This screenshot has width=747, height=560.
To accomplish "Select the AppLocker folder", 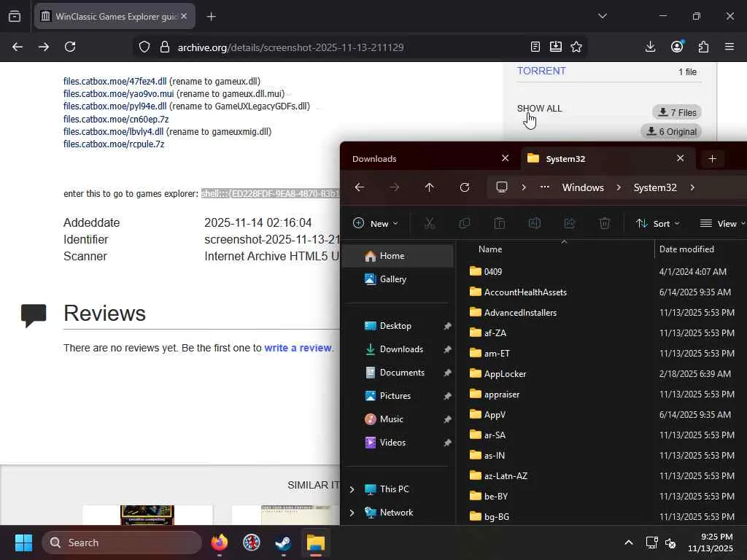I will point(505,374).
